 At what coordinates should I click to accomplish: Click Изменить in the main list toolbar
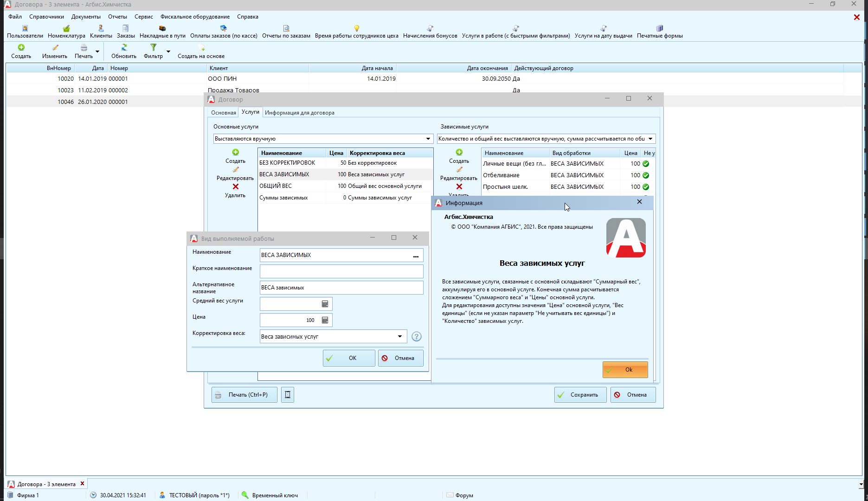point(55,51)
